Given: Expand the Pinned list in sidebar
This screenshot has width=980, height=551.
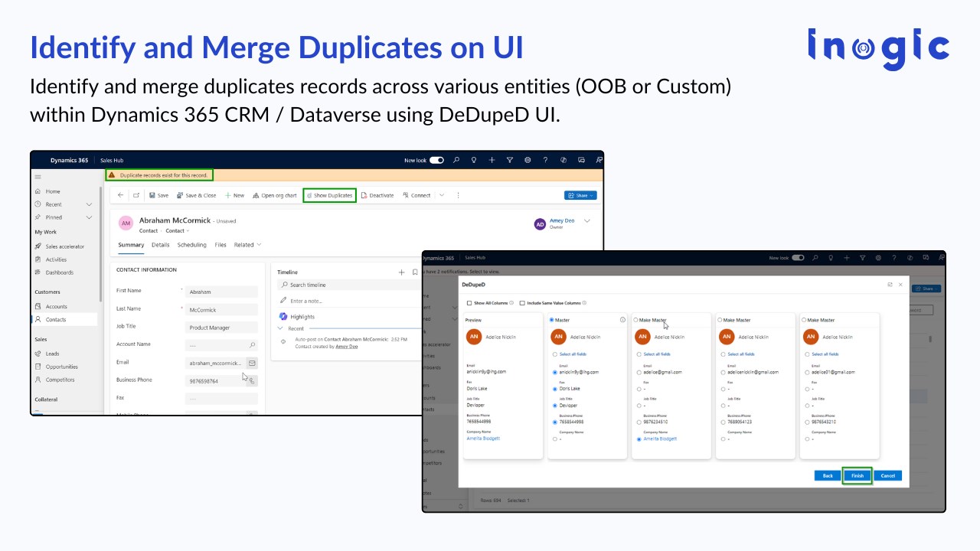Looking at the screenshot, I should (x=89, y=217).
